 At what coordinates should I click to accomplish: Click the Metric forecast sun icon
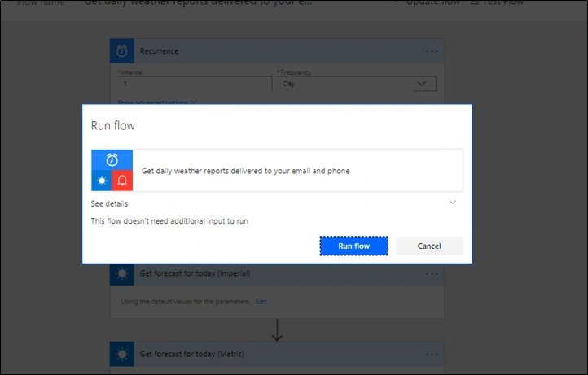point(122,354)
